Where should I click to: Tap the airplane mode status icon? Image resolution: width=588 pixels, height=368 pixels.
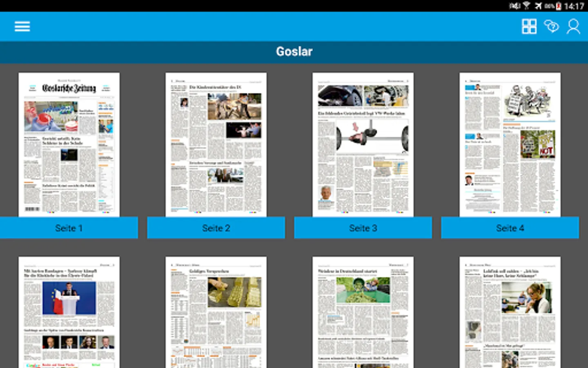pos(538,6)
